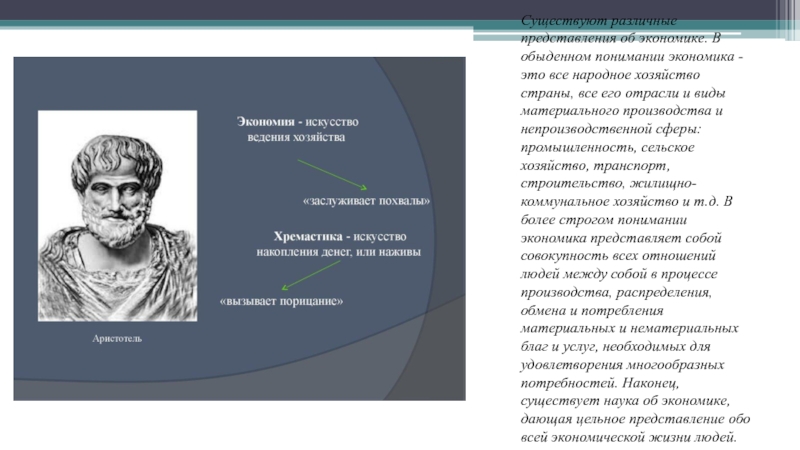Click the text line 'ведения хозяйства'
The width and height of the screenshot is (800, 450).
pos(296,138)
